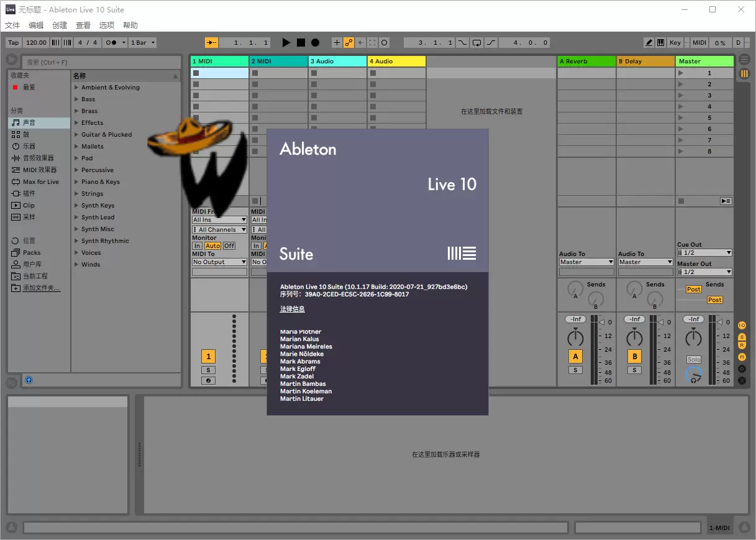Toggle the track Delay D section button

tap(742, 368)
